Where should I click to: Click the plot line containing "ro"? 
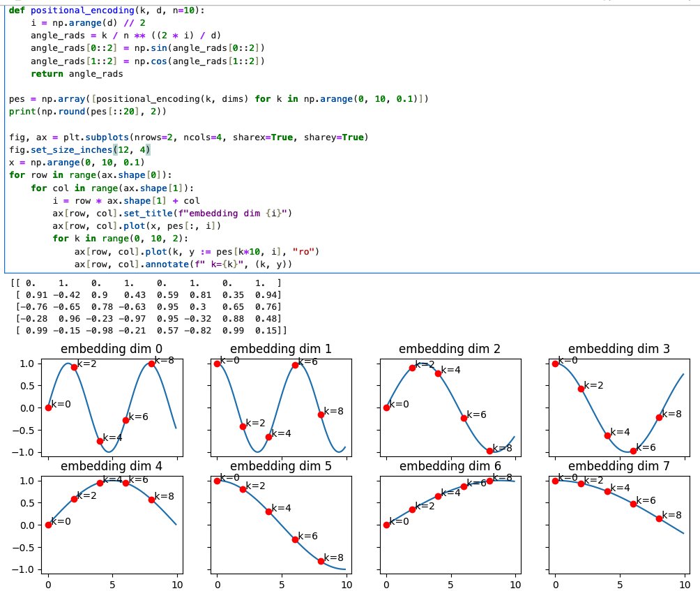(x=197, y=251)
